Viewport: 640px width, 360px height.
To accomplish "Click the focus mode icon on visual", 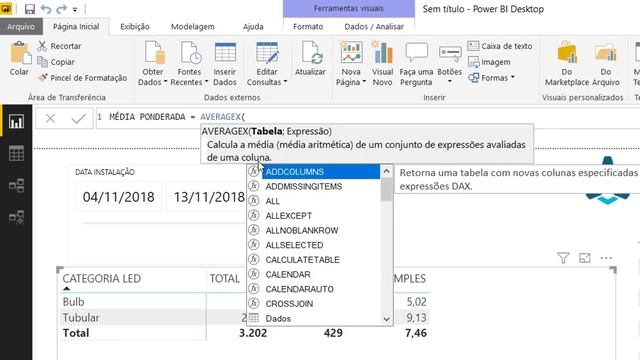I will pyautogui.click(x=584, y=258).
